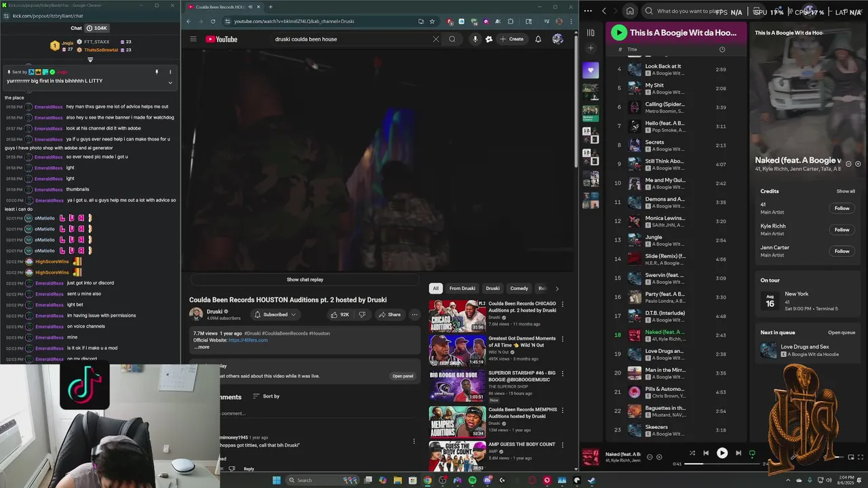Follow the artist 41
This screenshot has height=488, width=868.
[842, 208]
